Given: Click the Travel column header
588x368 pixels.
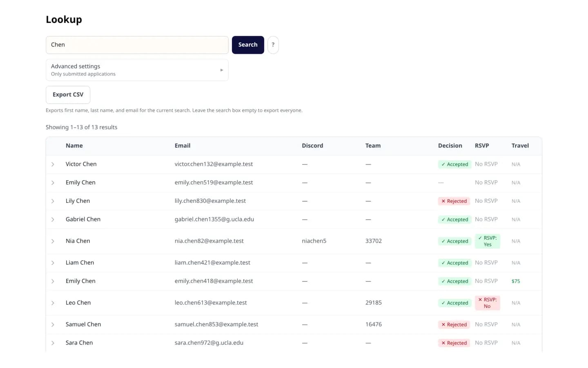Looking at the screenshot, I should [520, 146].
